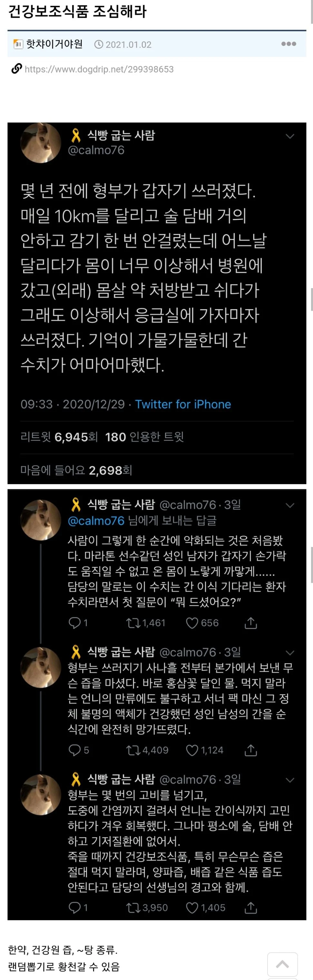Image resolution: width=313 pixels, height=980 pixels.
Task: Click the retweet icon showing 4,409
Action: (x=133, y=750)
